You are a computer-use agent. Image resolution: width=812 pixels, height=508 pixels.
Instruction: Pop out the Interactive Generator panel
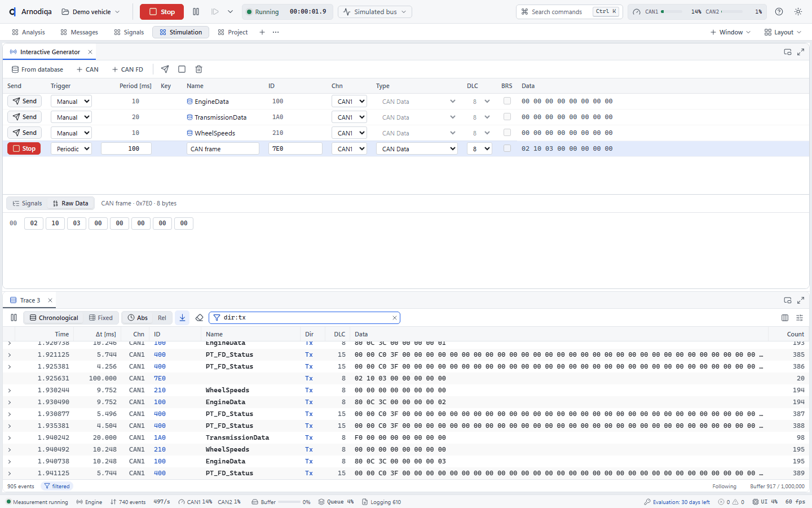point(788,52)
